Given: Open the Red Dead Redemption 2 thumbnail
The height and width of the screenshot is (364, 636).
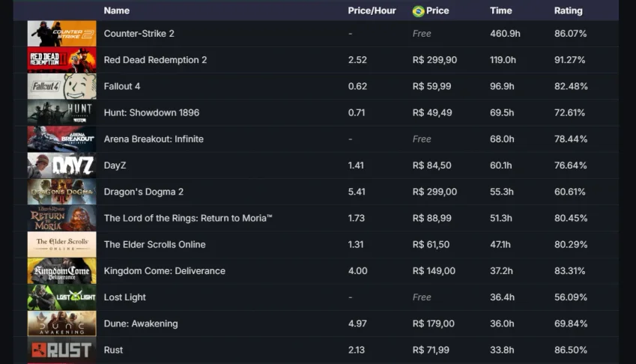Looking at the screenshot, I should pyautogui.click(x=62, y=60).
